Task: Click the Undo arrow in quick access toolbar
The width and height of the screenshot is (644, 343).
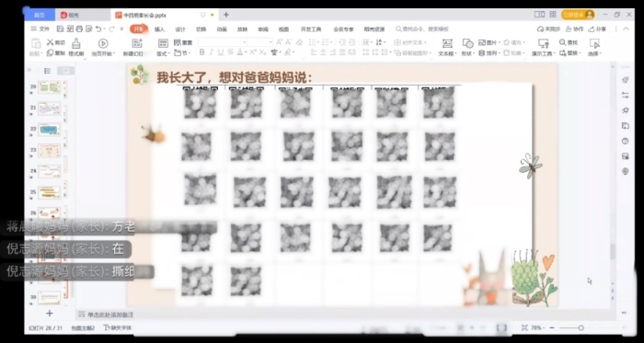Action: coord(98,29)
